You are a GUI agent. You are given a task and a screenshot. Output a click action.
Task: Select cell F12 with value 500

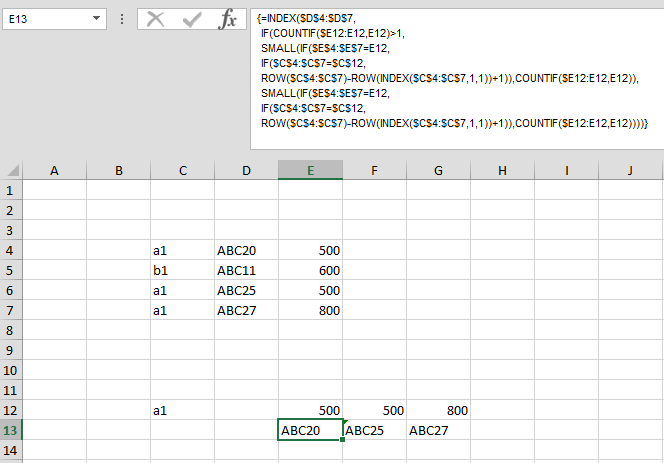(x=374, y=410)
